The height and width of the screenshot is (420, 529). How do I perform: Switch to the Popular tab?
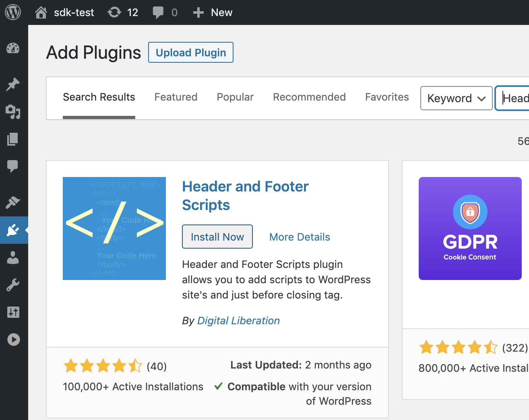[x=235, y=97]
